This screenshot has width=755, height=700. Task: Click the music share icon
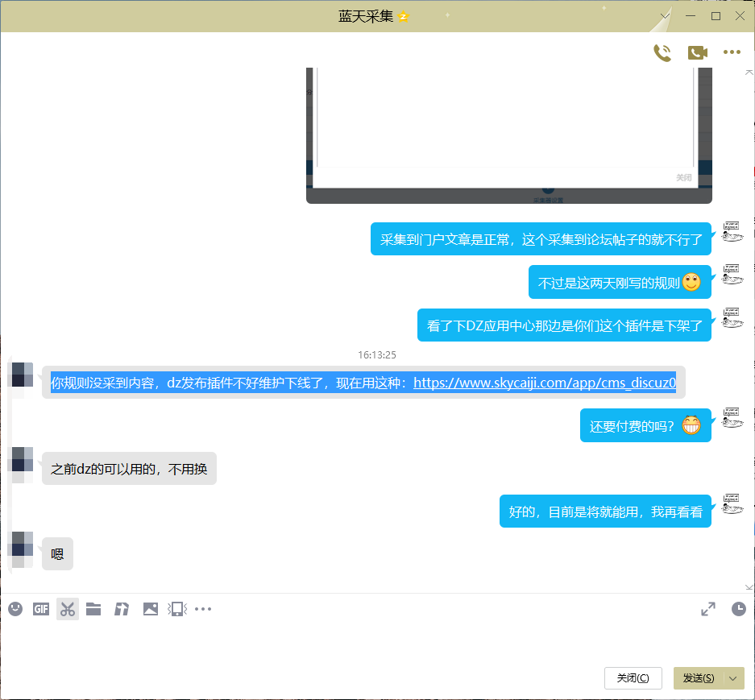pos(122,609)
